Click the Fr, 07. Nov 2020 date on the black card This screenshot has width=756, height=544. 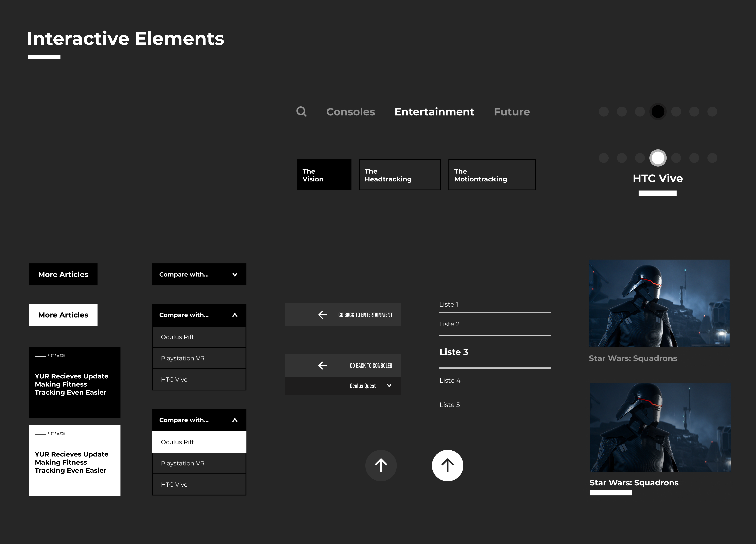pos(56,356)
